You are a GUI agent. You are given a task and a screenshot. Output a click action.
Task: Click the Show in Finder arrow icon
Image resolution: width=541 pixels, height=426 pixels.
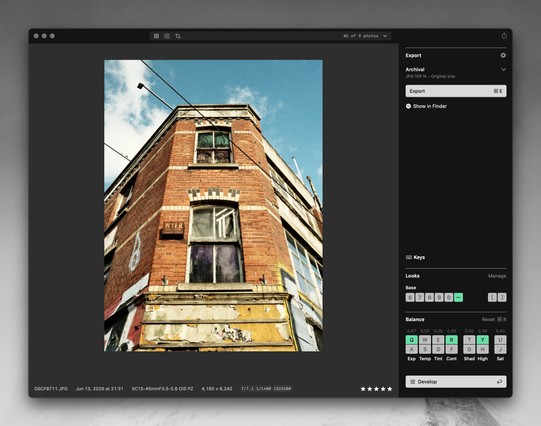(409, 106)
